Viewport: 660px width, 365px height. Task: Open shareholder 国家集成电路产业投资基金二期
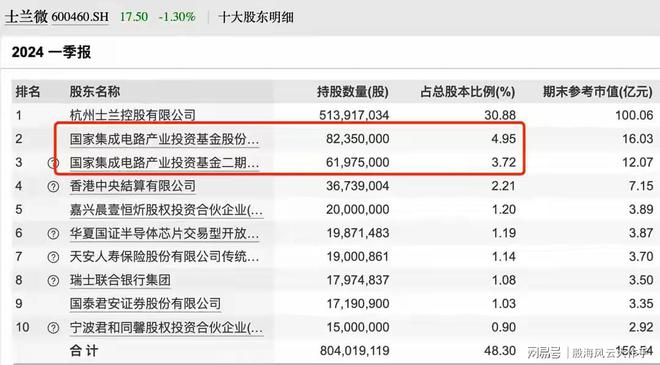[164, 163]
